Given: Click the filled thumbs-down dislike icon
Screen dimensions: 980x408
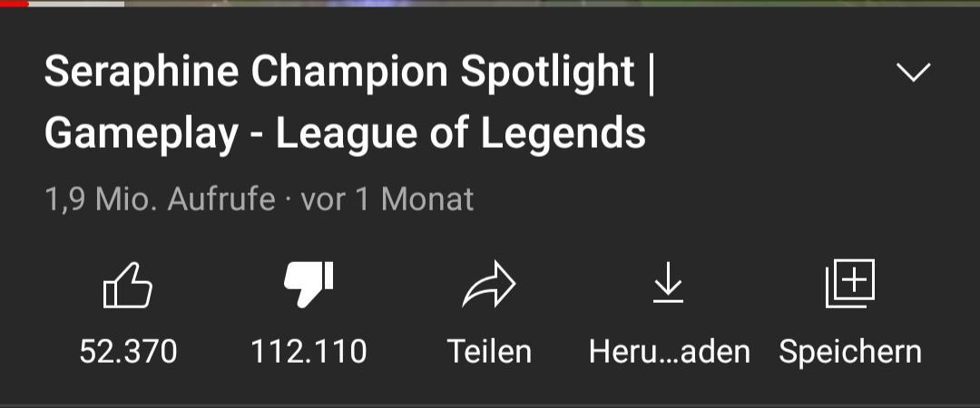Looking at the screenshot, I should click(309, 284).
